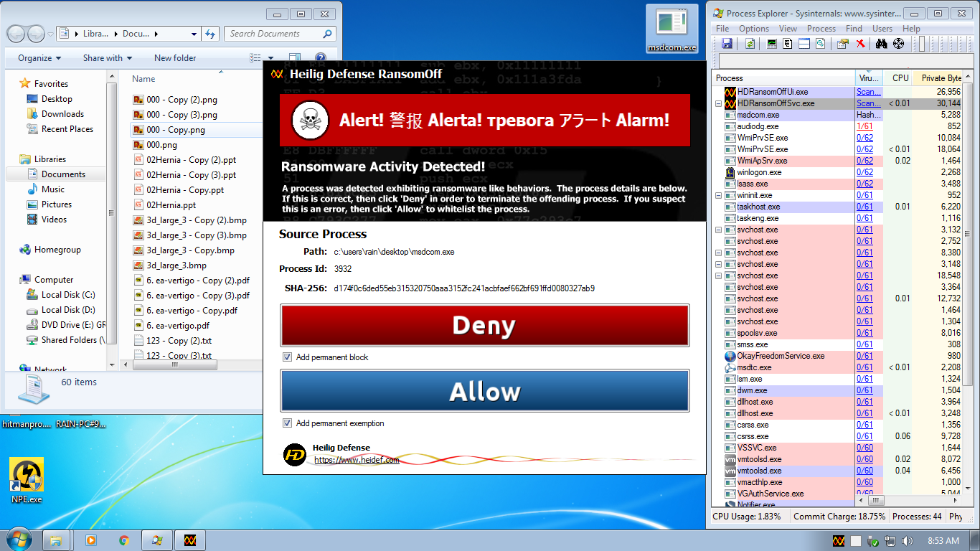Screen dimensions: 980x551
Task: Select the OkayFreedomService.exe process row
Action: click(x=838, y=356)
